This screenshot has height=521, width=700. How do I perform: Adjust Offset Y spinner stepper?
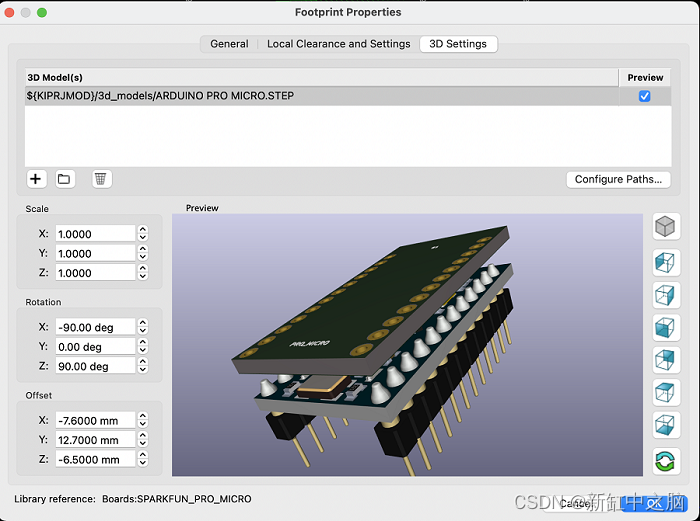[x=143, y=440]
